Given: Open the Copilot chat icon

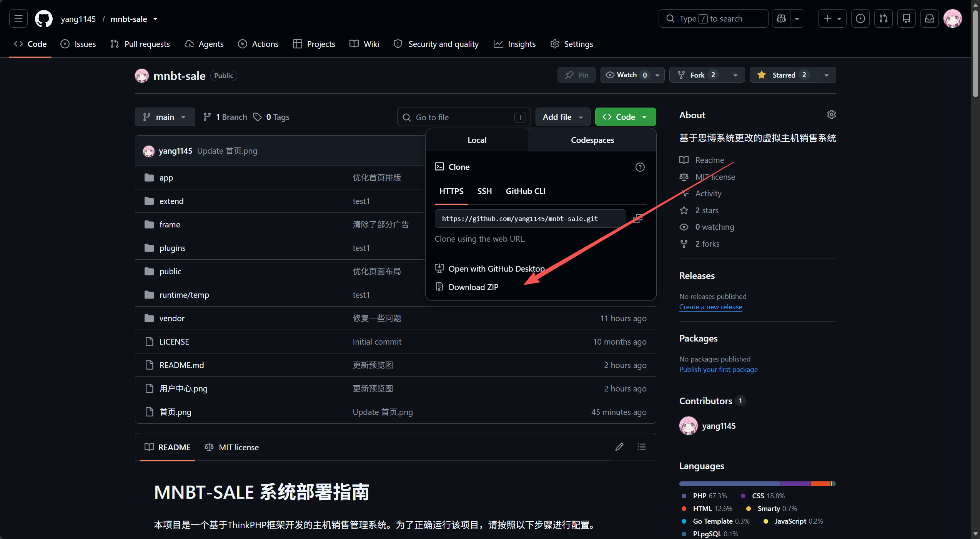Looking at the screenshot, I should (781, 18).
